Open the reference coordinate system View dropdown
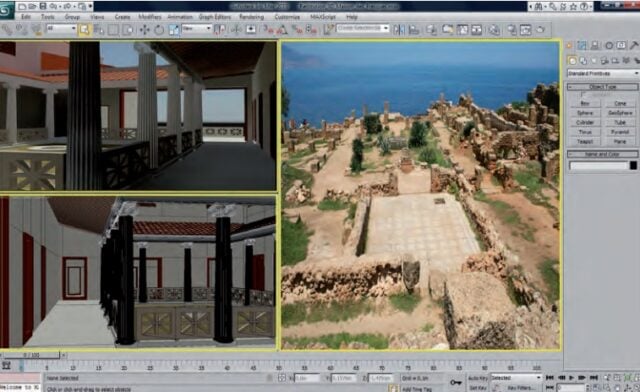Viewport: 640px width, 392px height. click(196, 29)
